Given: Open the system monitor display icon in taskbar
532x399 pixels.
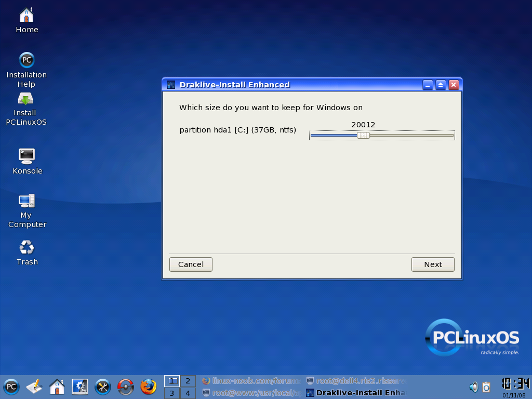Looking at the screenshot, I should (79, 387).
